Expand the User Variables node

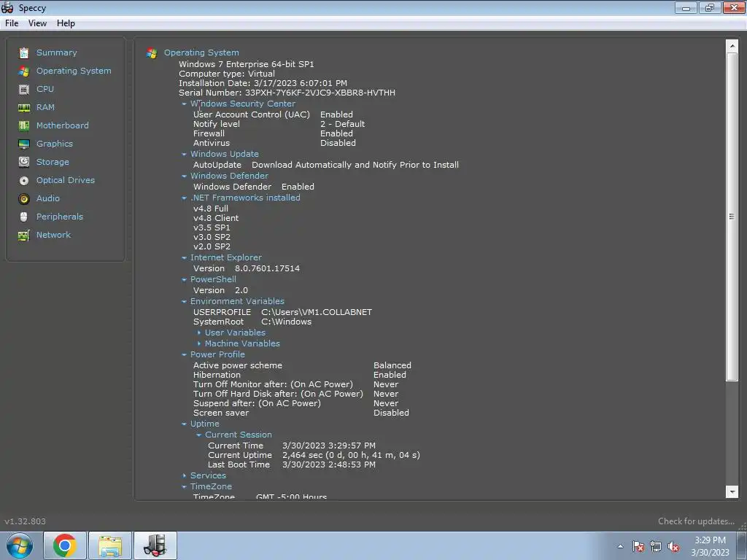(x=199, y=332)
